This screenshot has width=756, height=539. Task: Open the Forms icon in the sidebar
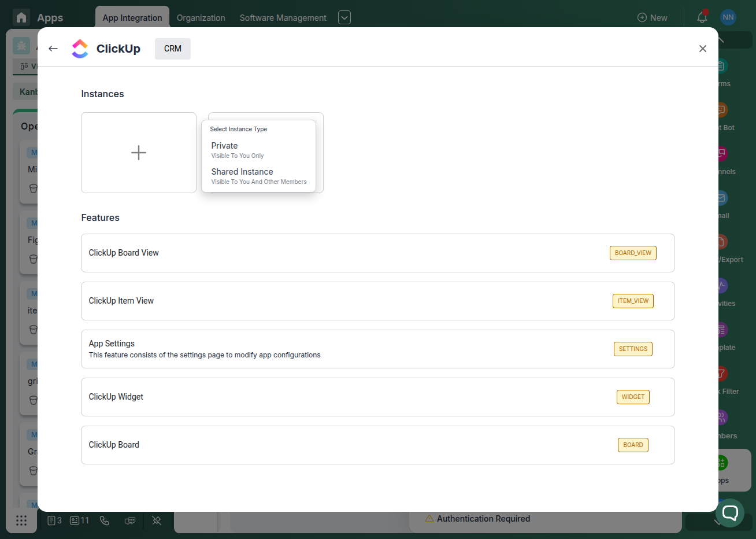tap(721, 66)
